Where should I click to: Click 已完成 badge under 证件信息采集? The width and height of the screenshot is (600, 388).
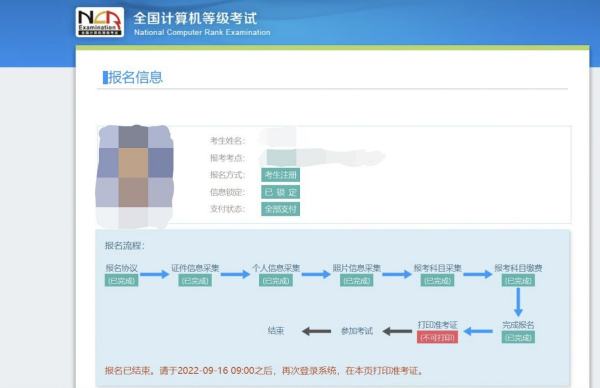(x=195, y=280)
